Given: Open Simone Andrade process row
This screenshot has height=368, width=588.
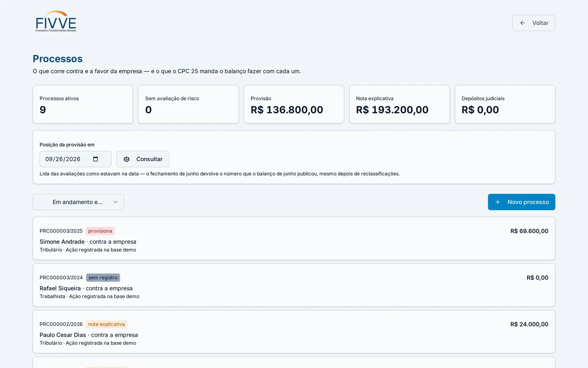Looking at the screenshot, I should pyautogui.click(x=294, y=238).
